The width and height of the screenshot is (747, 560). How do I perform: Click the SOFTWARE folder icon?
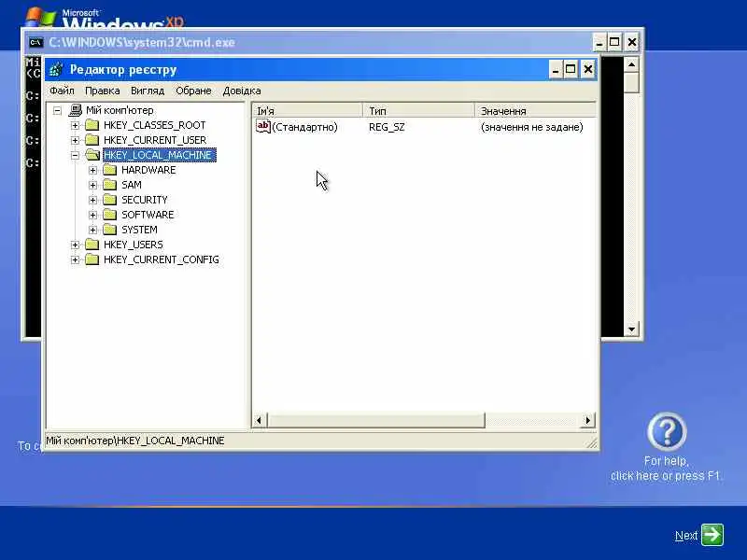pyautogui.click(x=110, y=215)
